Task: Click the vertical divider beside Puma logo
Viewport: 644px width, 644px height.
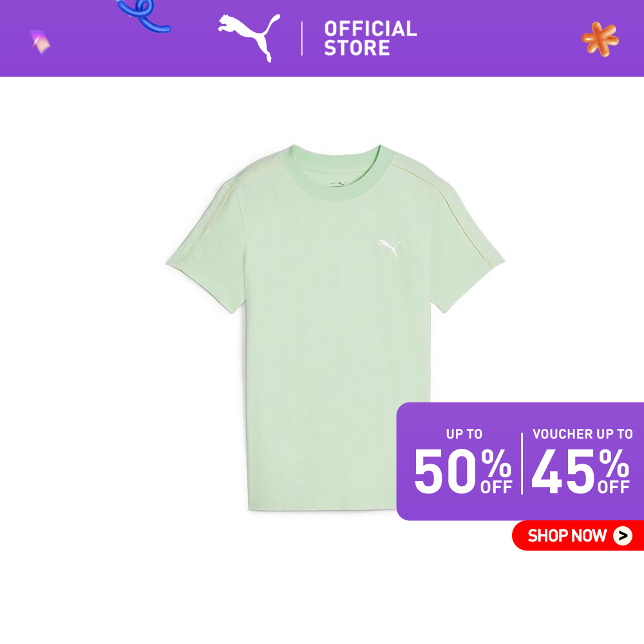Action: (302, 39)
